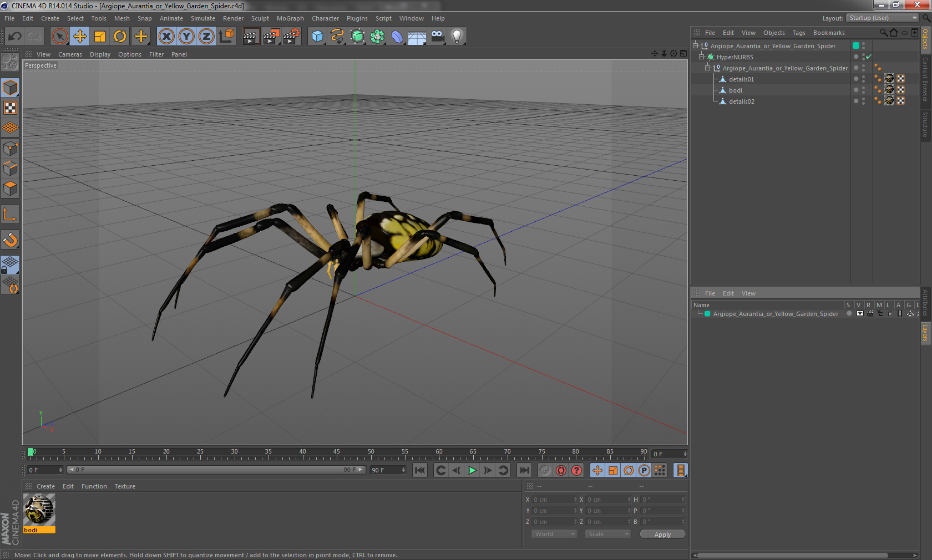The width and height of the screenshot is (932, 560).
Task: Add a Cube primitive object
Action: (x=317, y=37)
